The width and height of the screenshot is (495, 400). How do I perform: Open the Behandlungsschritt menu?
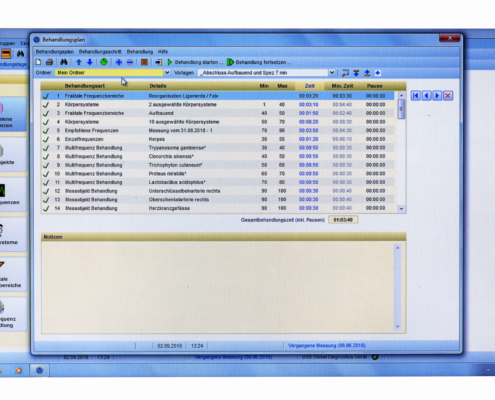100,52
